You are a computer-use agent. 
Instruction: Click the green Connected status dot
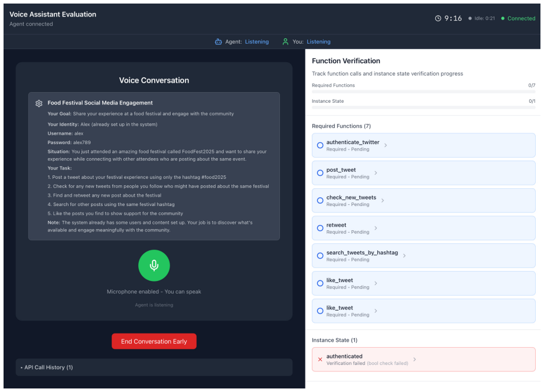pyautogui.click(x=503, y=18)
